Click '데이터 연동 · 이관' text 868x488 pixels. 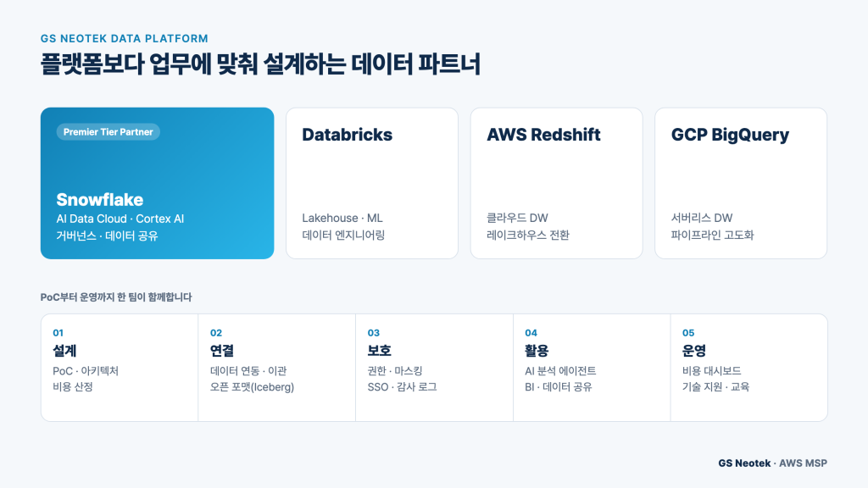coord(248,371)
